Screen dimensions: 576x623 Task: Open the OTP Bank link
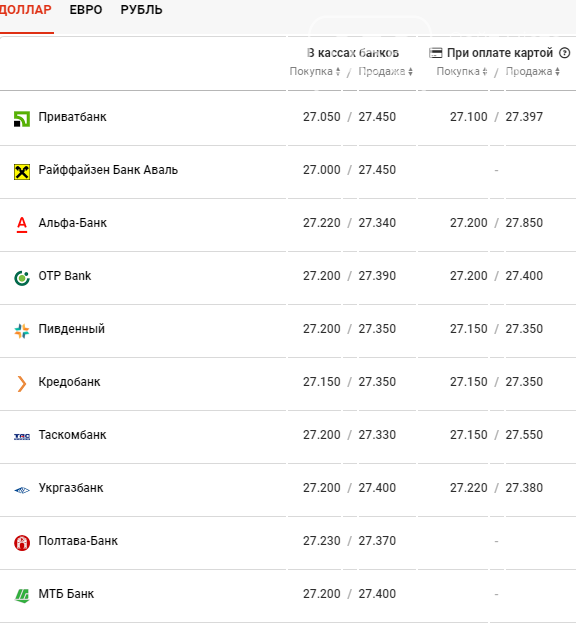coord(65,276)
